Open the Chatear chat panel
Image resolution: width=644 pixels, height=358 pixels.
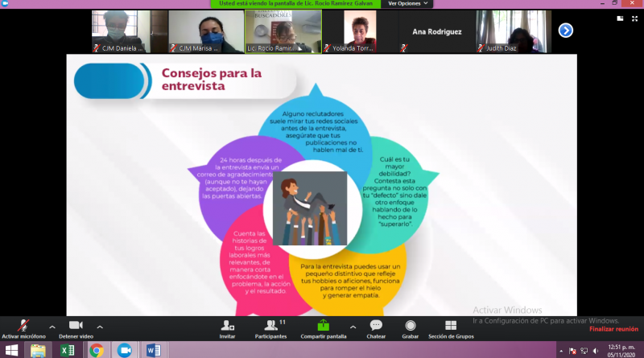pyautogui.click(x=375, y=326)
